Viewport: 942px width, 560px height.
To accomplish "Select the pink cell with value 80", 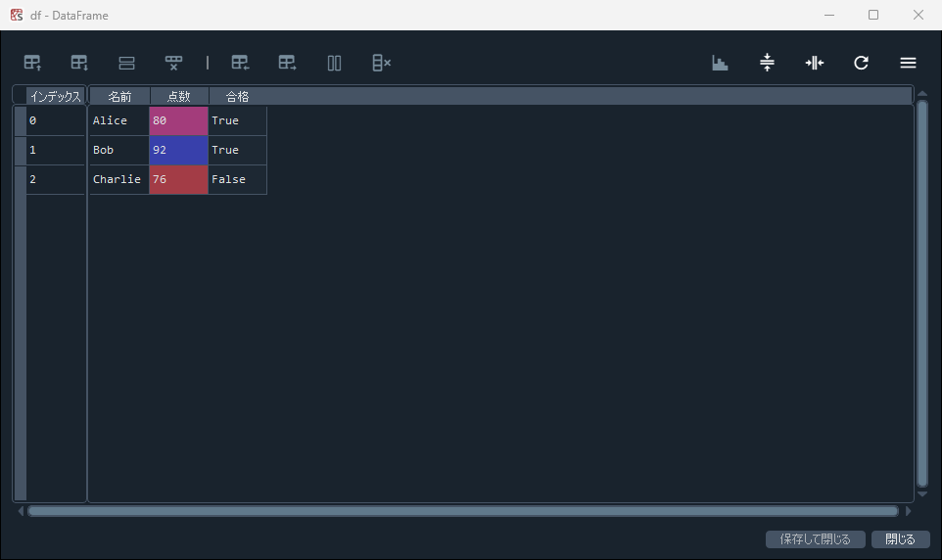I will 178,120.
